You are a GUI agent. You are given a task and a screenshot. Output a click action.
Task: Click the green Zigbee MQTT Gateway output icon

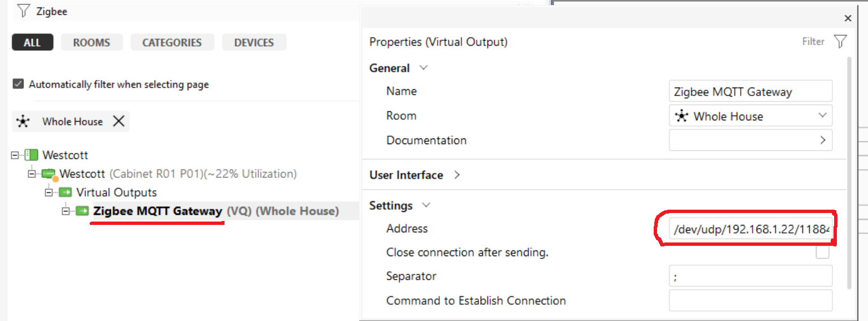point(83,211)
